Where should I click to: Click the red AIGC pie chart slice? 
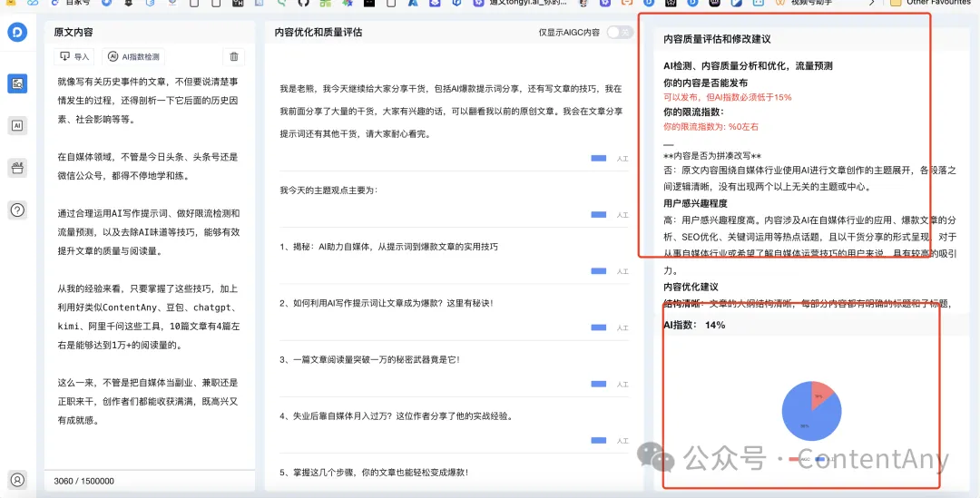[x=821, y=397]
